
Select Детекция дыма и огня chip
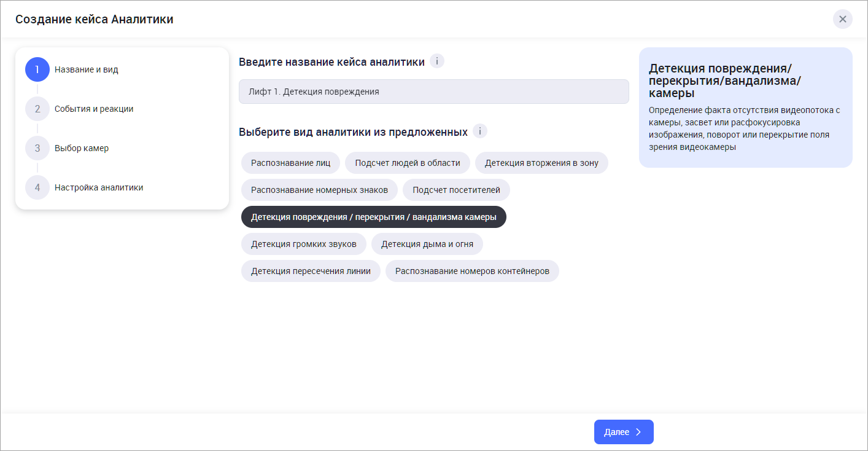pos(427,244)
